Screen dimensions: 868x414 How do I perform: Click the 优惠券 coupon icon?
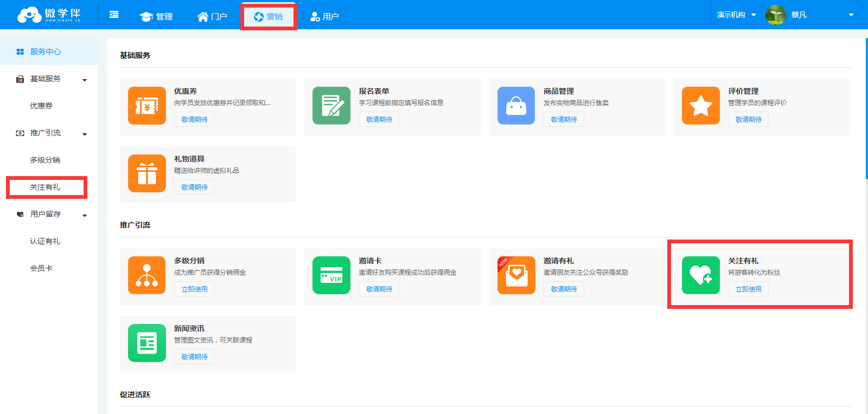(147, 106)
